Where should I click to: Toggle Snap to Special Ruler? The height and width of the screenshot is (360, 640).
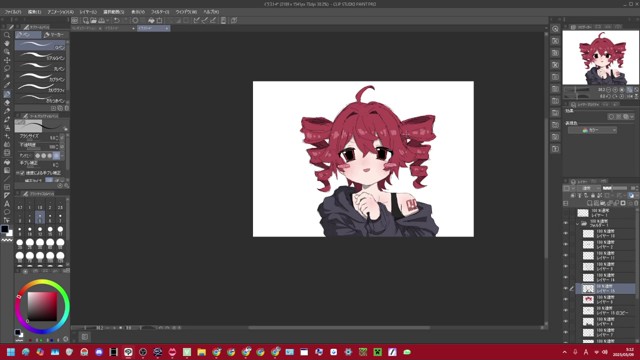click(x=205, y=20)
